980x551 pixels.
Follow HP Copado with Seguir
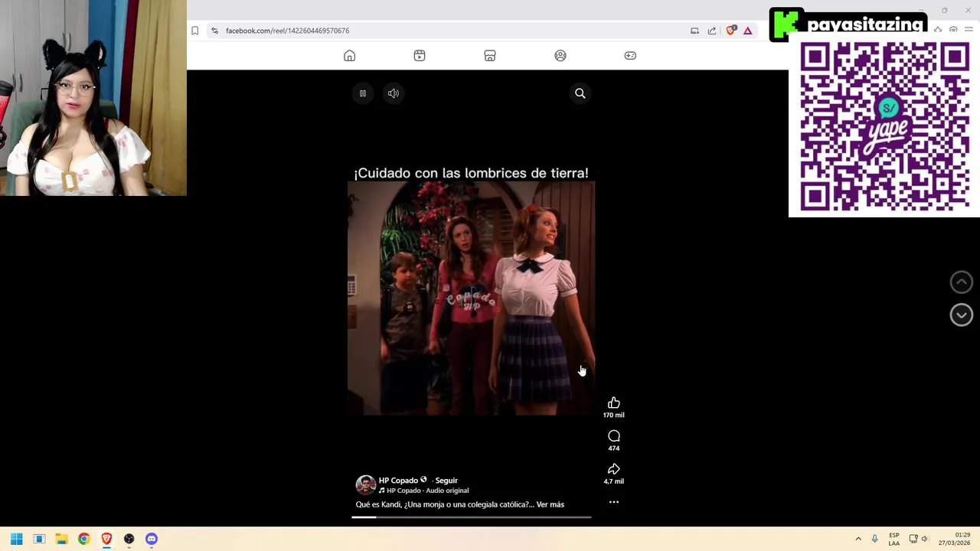pos(446,481)
